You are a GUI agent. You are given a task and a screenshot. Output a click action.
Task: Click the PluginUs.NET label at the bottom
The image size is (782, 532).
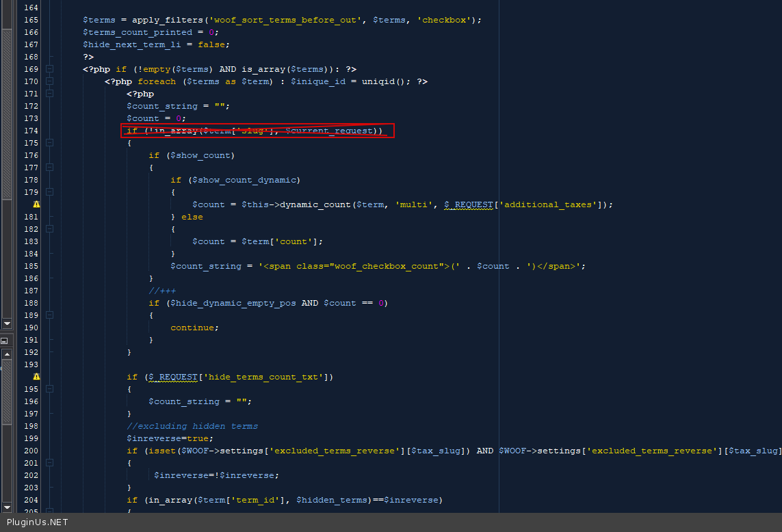[x=37, y=522]
